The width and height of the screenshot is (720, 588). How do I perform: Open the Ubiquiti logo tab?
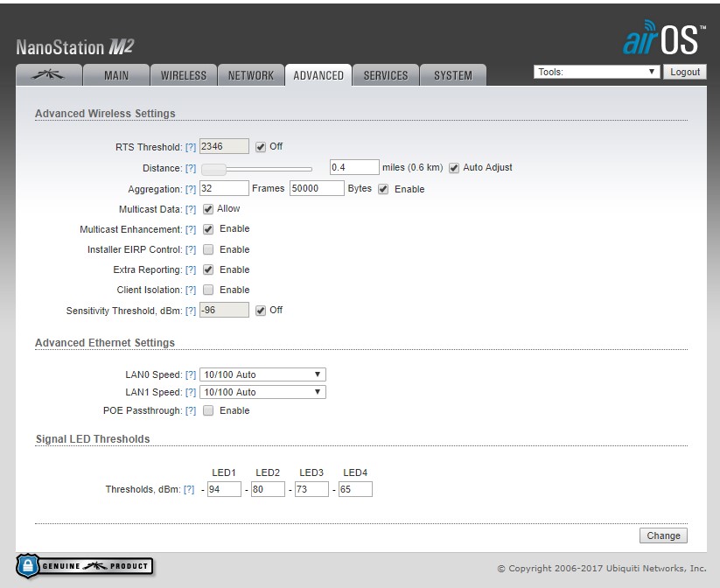point(49,75)
